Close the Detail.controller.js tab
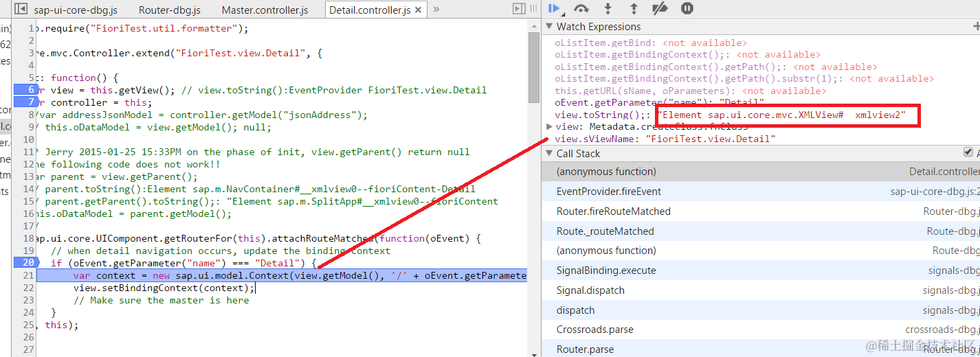The image size is (980, 357). [418, 10]
